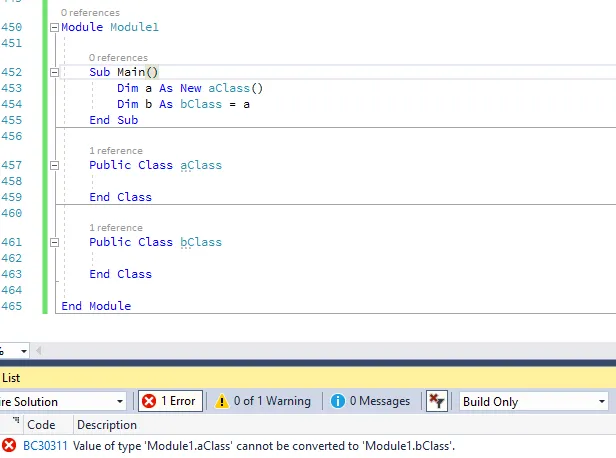Click the horizontal scrollbar left arrow
This screenshot has height=458, width=616.
pyautogui.click(x=38, y=350)
